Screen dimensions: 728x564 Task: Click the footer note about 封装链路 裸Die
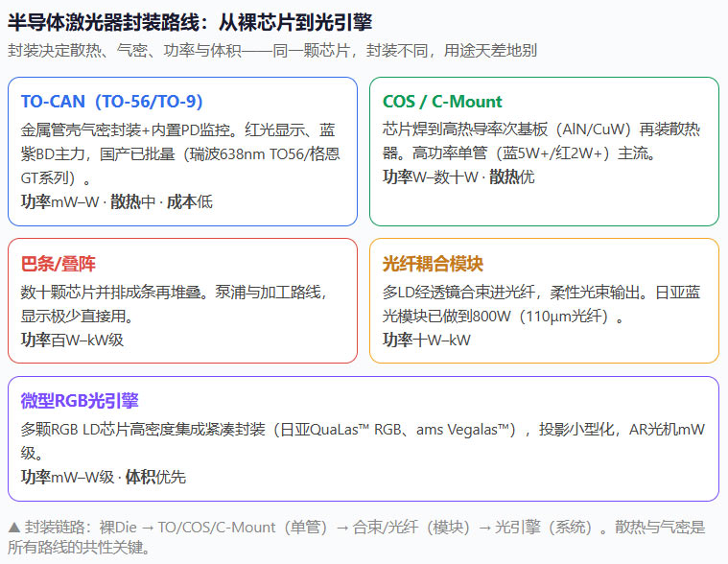357,537
